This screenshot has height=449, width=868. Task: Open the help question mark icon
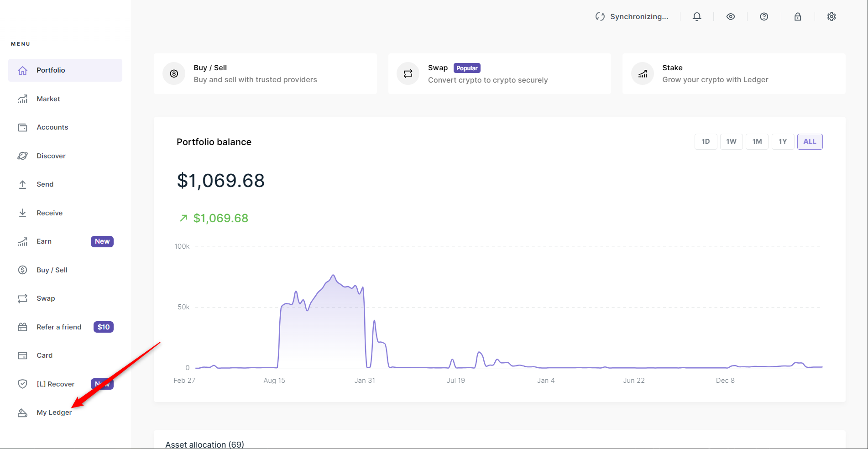[x=764, y=17]
